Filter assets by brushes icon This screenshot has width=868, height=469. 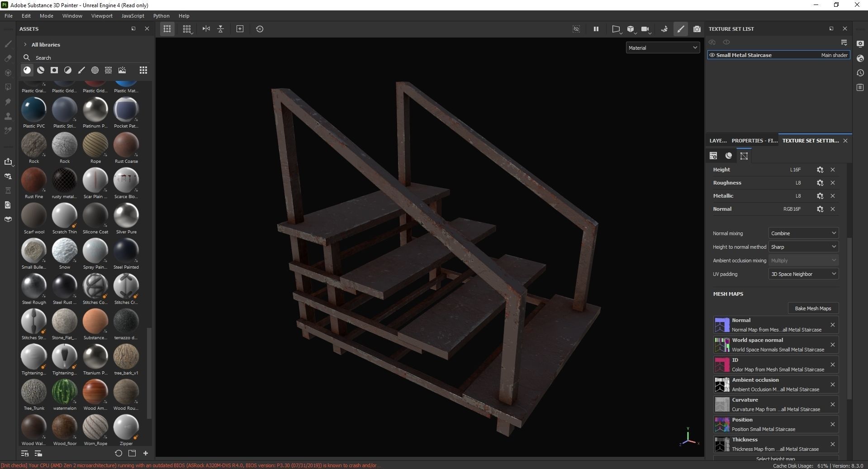click(81, 70)
